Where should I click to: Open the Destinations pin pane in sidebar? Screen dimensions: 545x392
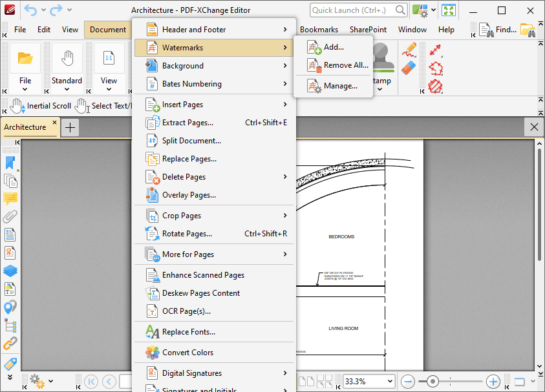tap(10, 307)
